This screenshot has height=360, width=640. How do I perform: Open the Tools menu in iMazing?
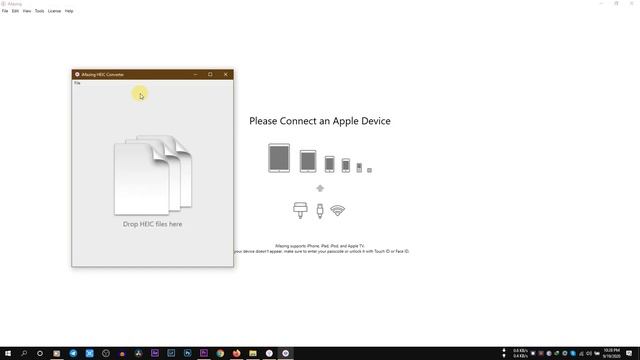[x=39, y=11]
